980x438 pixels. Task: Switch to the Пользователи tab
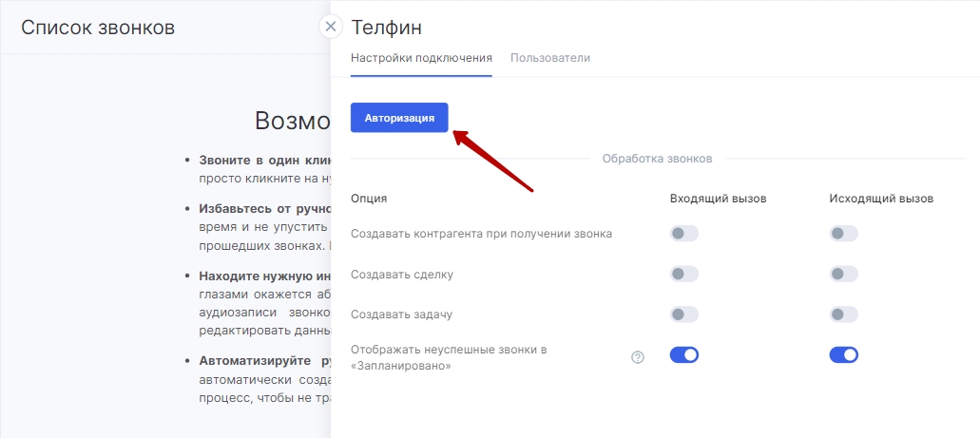[x=550, y=58]
